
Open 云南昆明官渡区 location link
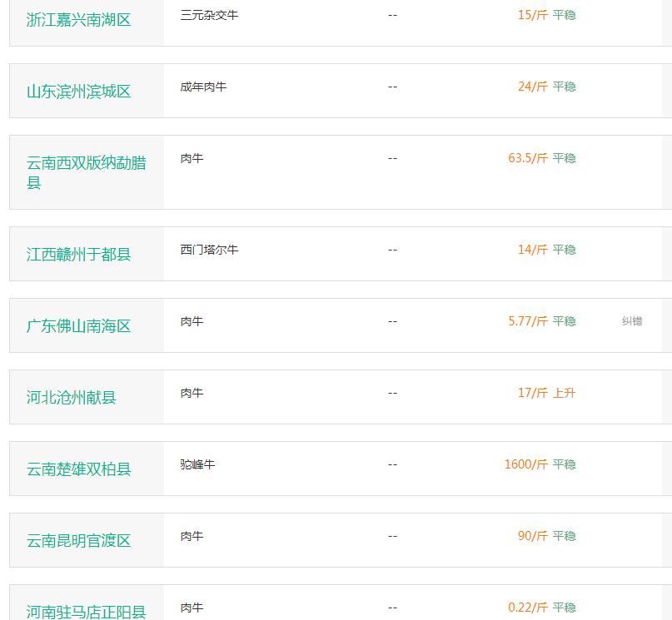[x=78, y=540]
